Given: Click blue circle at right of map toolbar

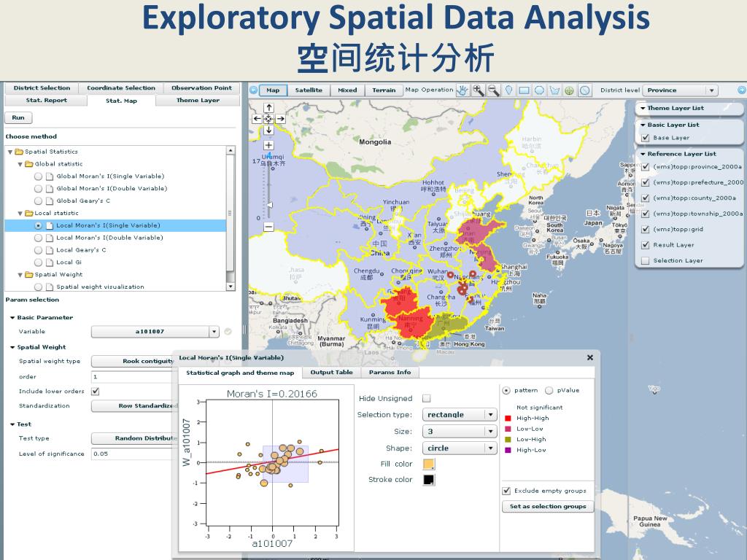Looking at the screenshot, I should click(742, 90).
